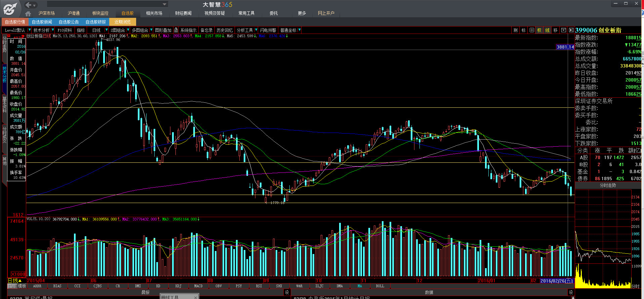The width and height of the screenshot is (644, 299).
Task: Click the window-restore icon beside 移
Action: [564, 30]
